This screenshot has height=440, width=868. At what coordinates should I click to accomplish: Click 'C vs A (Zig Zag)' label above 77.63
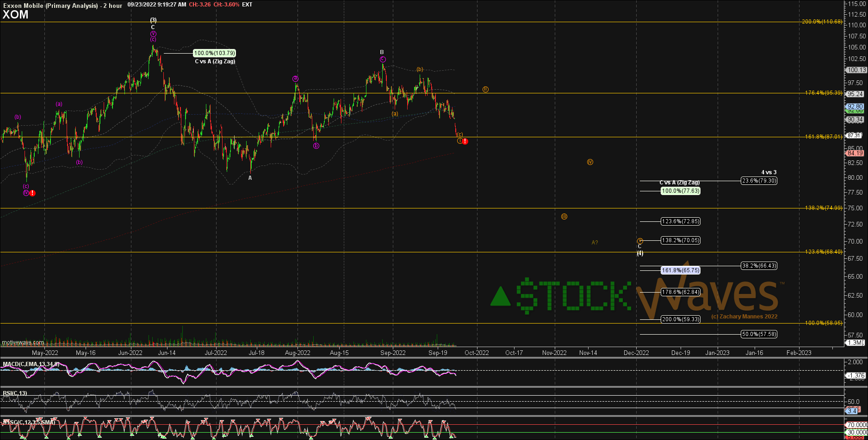(679, 183)
